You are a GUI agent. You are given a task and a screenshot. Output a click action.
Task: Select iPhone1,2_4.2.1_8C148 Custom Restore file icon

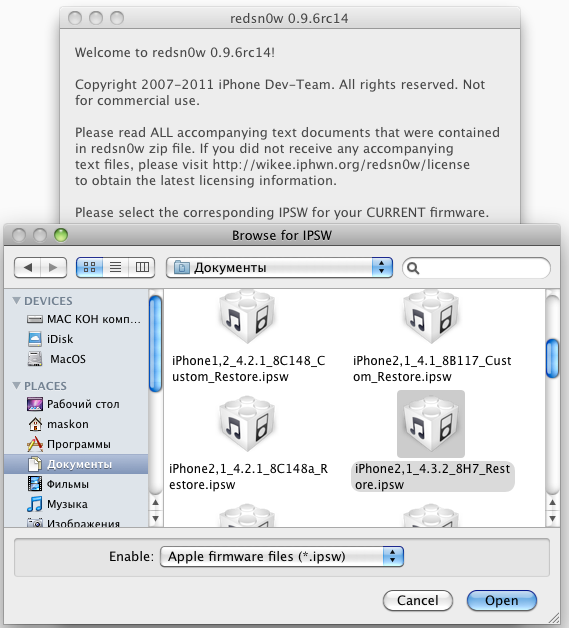tap(247, 316)
